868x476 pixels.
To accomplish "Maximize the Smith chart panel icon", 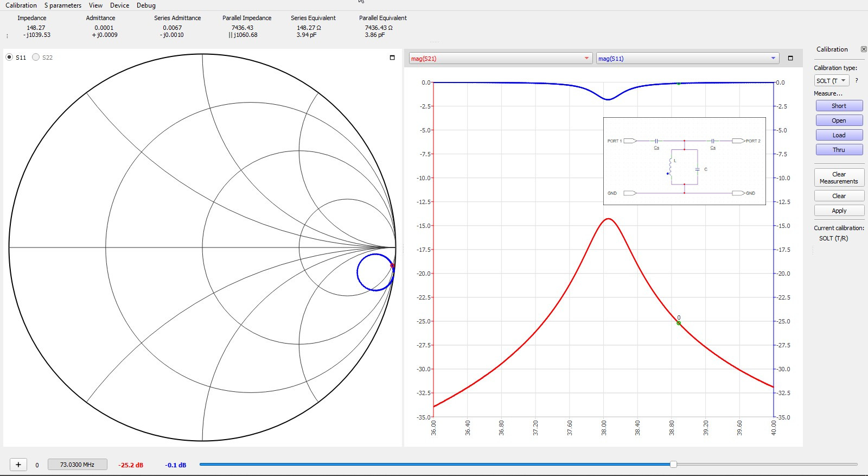I will pyautogui.click(x=392, y=58).
